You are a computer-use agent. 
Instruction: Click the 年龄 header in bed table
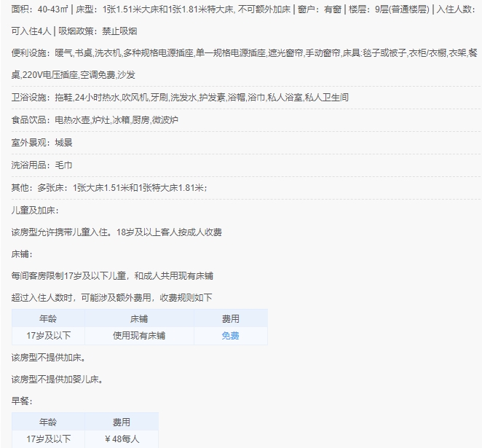[48, 318]
